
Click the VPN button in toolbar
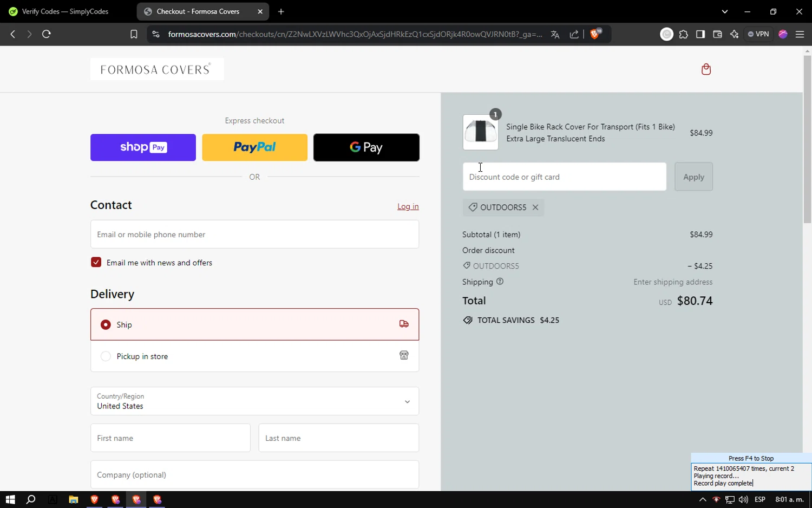point(758,34)
